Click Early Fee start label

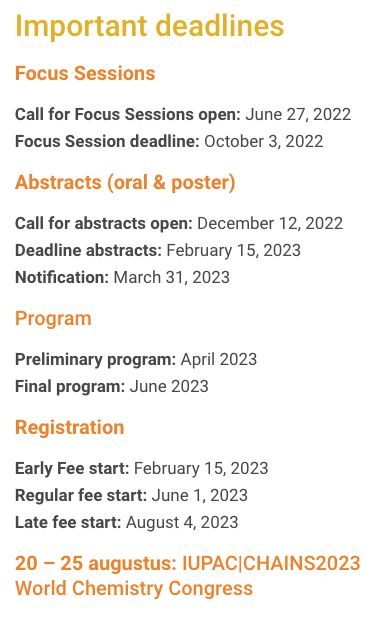click(72, 468)
